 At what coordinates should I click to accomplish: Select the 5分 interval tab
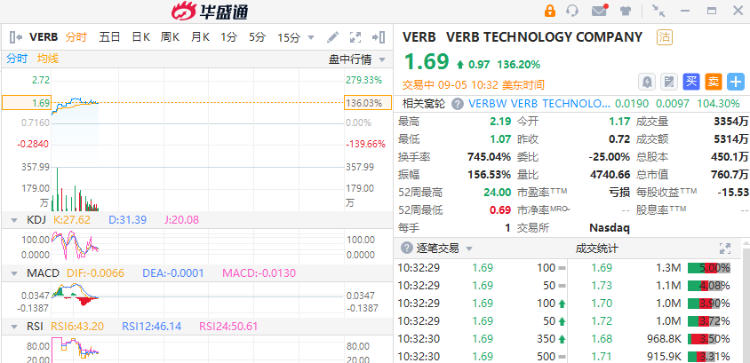point(257,37)
